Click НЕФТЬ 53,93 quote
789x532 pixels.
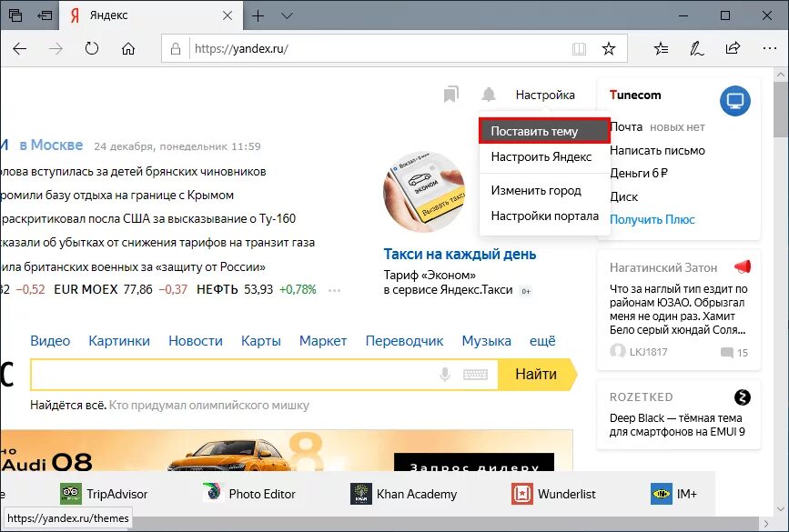pyautogui.click(x=235, y=289)
